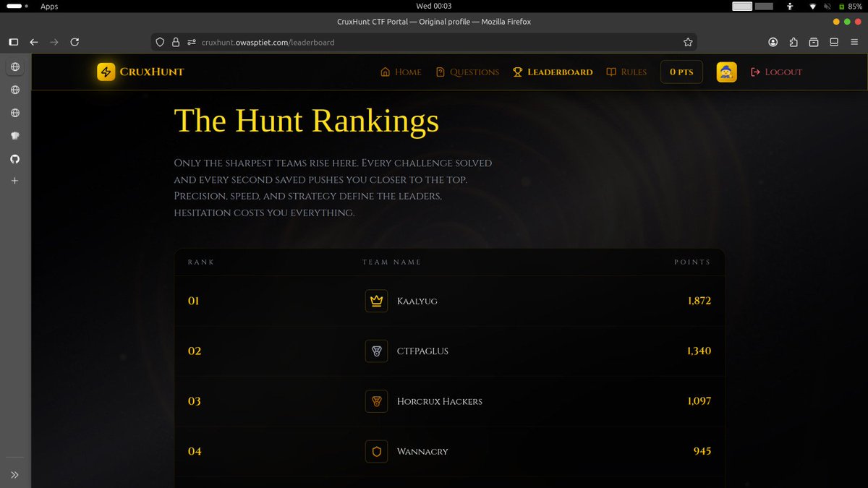The height and width of the screenshot is (488, 868).
Task: Click the sidebar layout toolbar icon
Action: (x=833, y=42)
